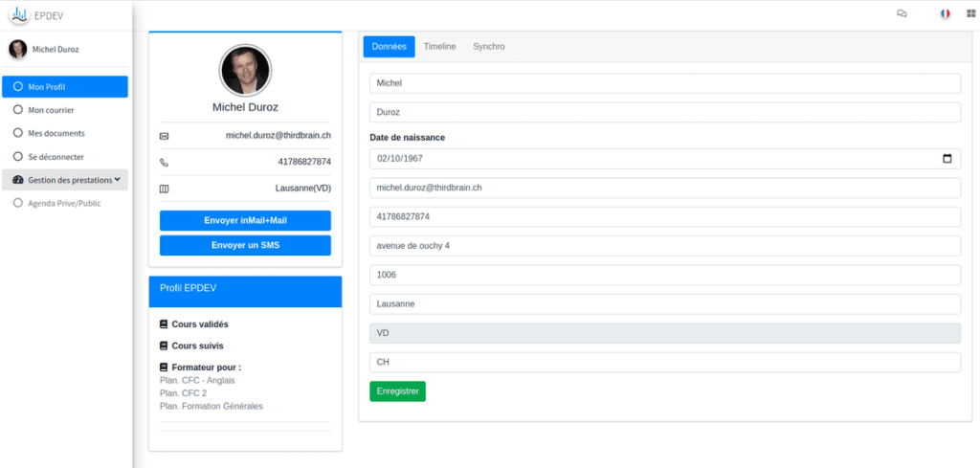The image size is (980, 468).
Task: Click the Michel Duroz heading under the photo
Action: coord(245,107)
